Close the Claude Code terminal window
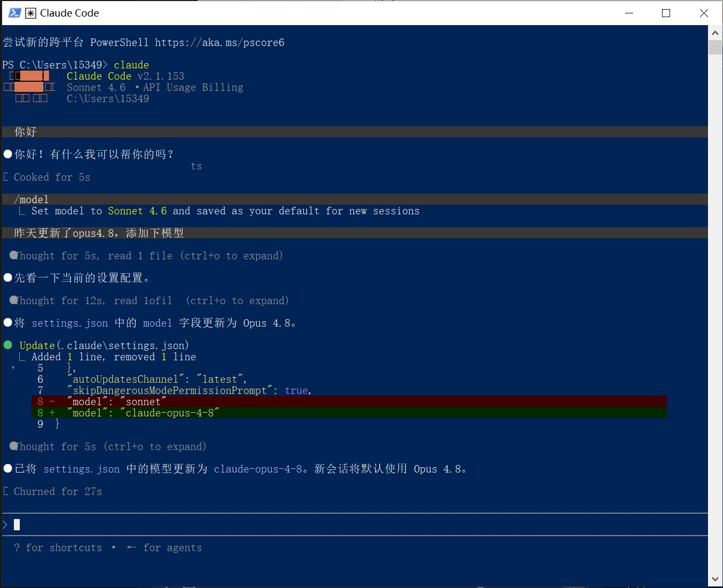 [704, 13]
